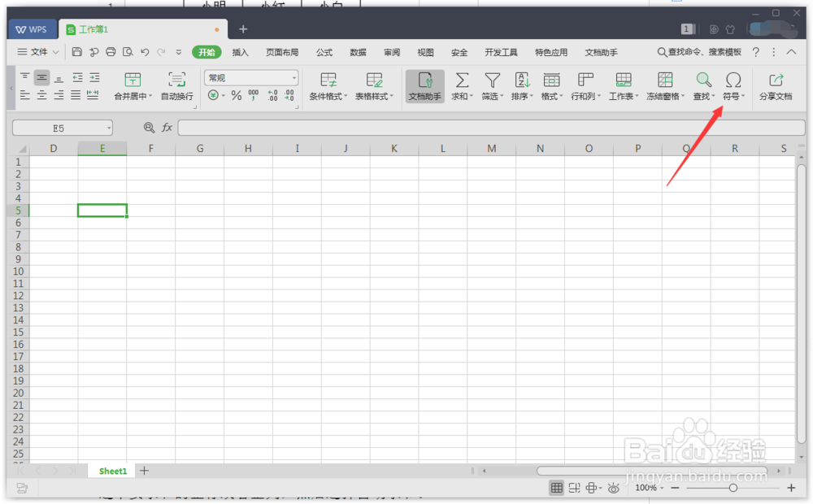
Task: Toggle middle vertical alignment button
Action: click(x=42, y=78)
